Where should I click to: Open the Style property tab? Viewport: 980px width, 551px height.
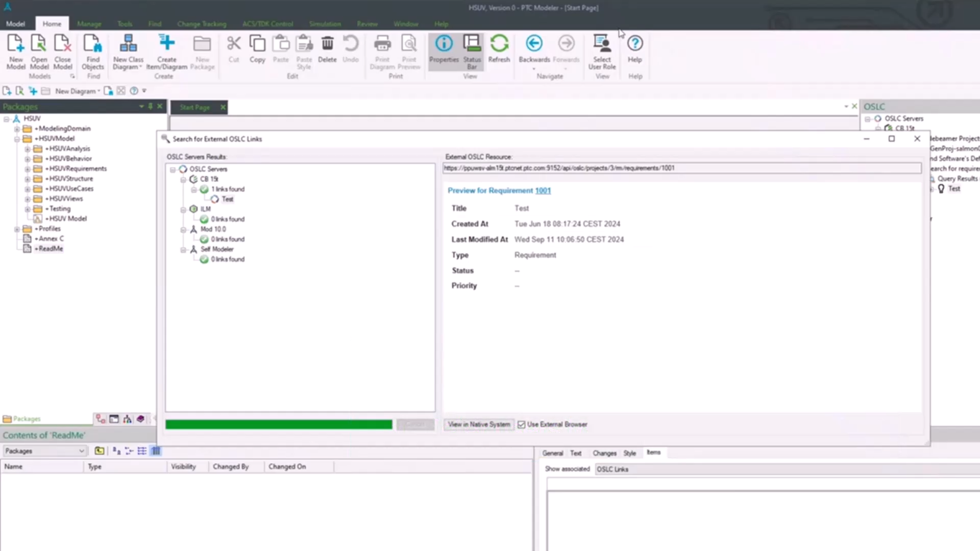pyautogui.click(x=629, y=453)
